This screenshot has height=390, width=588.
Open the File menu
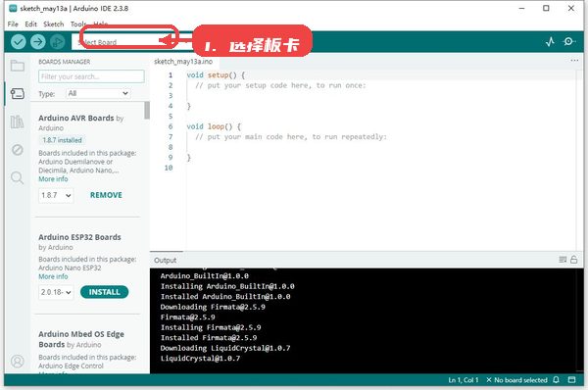point(13,24)
